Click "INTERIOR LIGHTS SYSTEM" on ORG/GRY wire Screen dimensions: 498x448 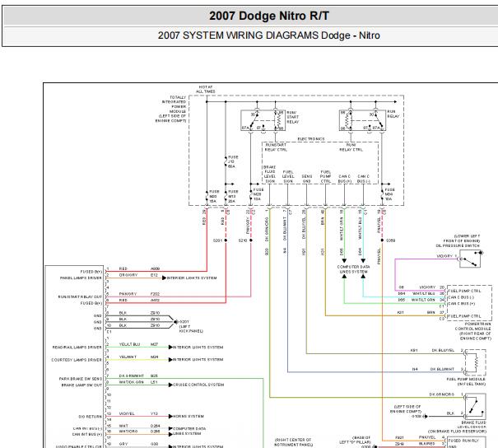[x=192, y=278]
